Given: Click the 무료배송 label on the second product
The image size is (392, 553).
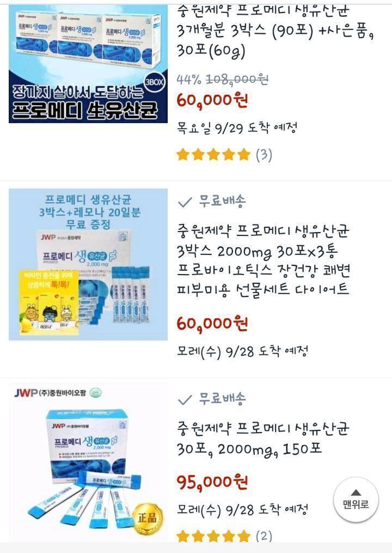Looking at the screenshot, I should point(222,201).
